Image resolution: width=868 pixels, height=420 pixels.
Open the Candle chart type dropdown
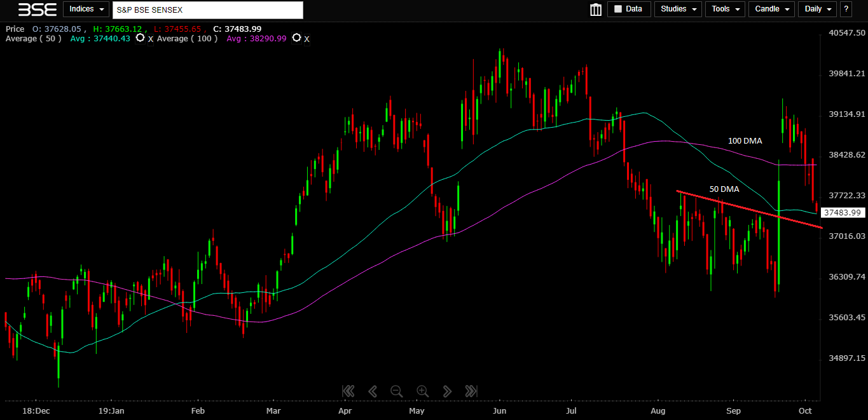(772, 10)
